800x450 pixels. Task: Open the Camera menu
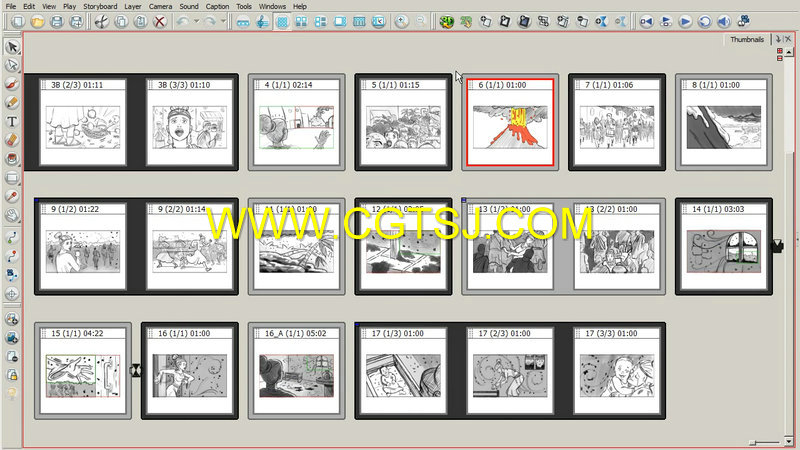160,6
